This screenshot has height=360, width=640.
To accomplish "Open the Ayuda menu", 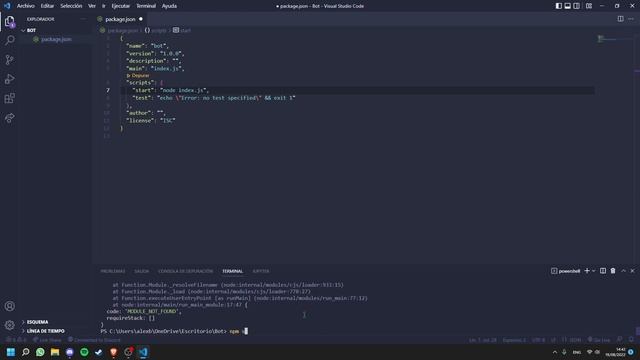I will [169, 6].
